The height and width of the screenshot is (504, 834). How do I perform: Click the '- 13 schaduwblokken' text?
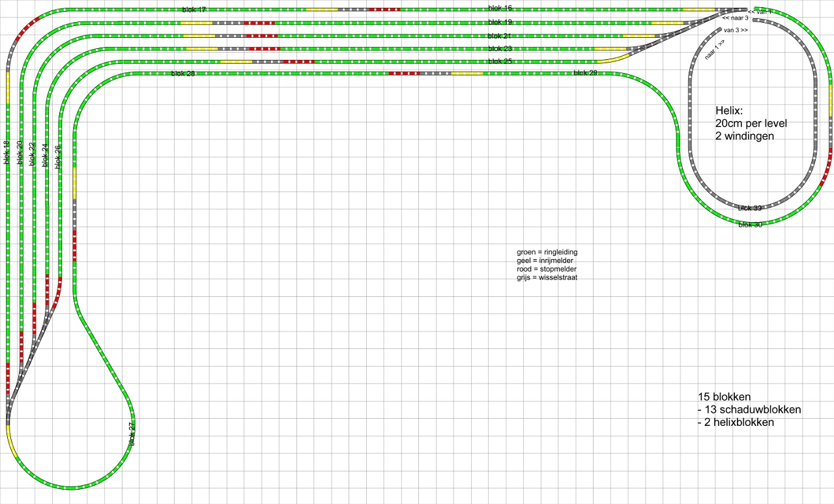749,410
